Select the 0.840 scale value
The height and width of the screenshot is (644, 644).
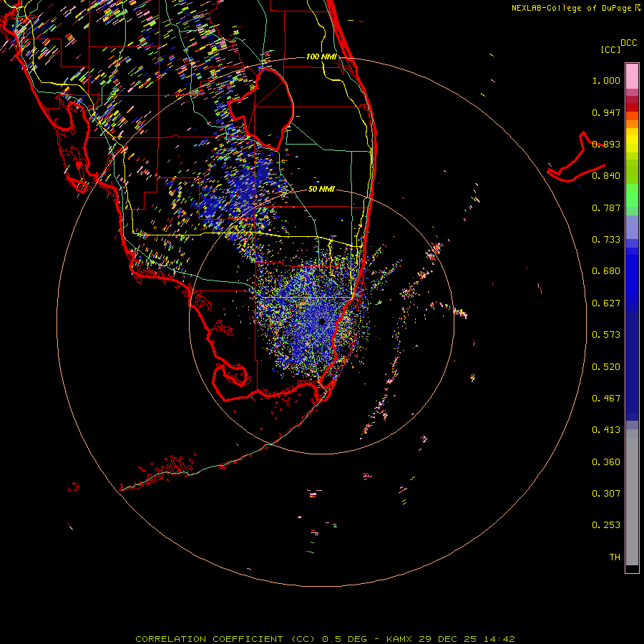[x=606, y=176]
